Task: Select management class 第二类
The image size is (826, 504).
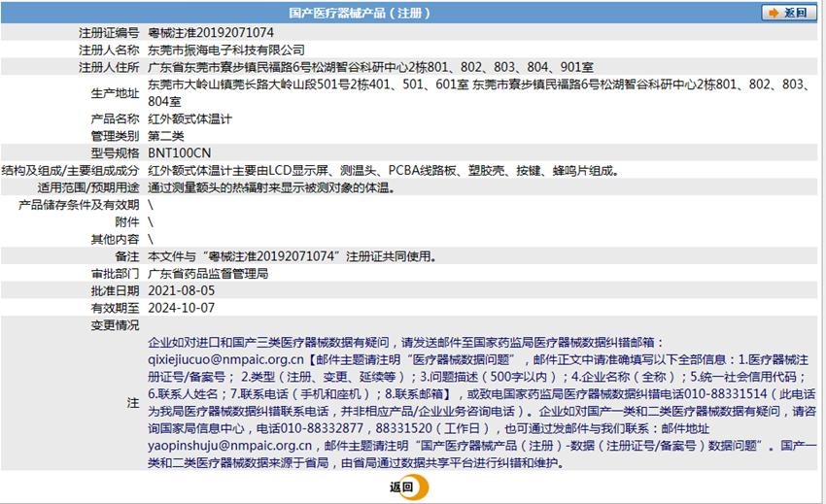Action: (166, 136)
